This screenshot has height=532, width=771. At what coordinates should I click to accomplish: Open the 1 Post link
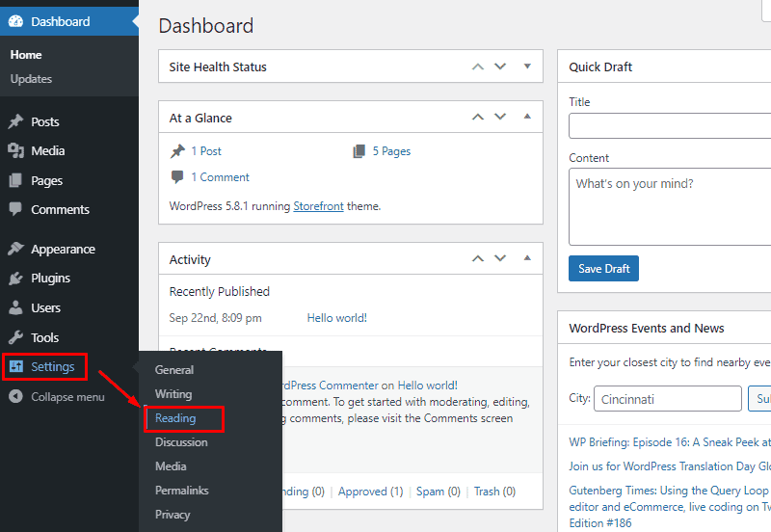point(206,151)
